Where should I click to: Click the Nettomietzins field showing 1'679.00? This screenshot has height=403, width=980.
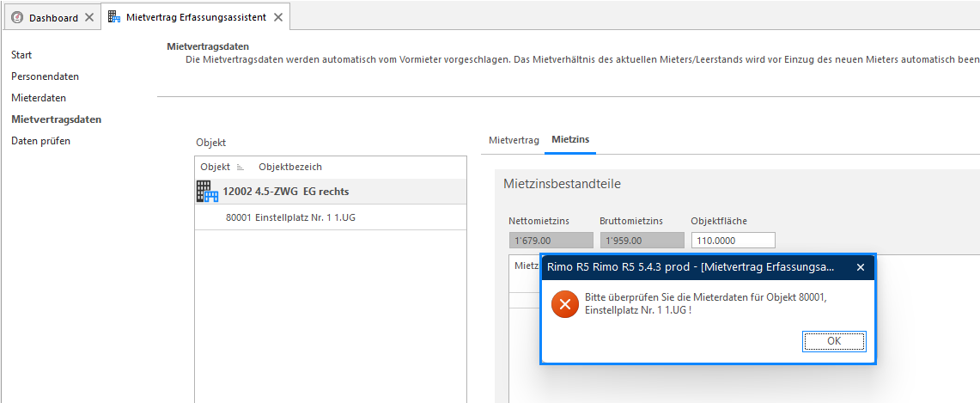[551, 240]
